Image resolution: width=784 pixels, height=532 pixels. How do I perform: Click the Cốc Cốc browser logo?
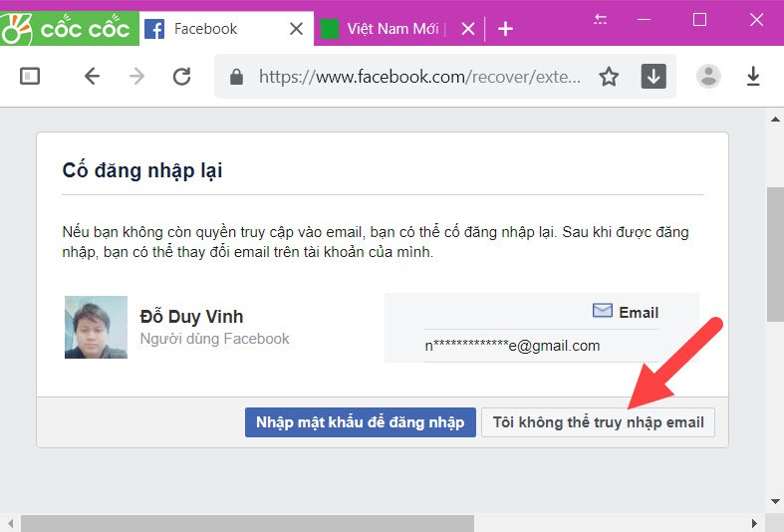tap(69, 29)
